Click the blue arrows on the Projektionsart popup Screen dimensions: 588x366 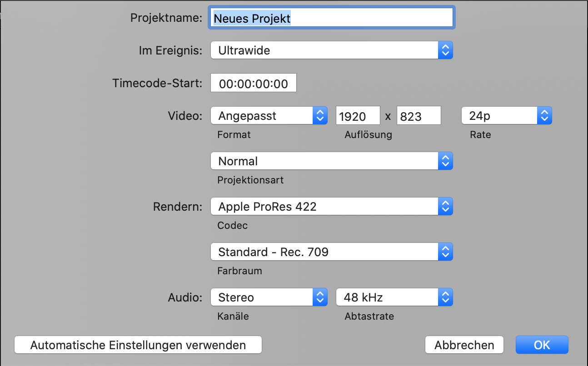[445, 161]
